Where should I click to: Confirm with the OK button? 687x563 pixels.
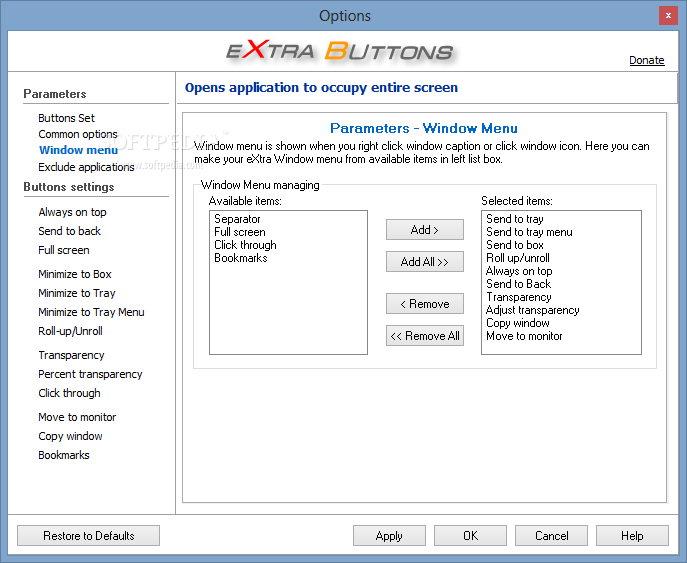(x=470, y=535)
